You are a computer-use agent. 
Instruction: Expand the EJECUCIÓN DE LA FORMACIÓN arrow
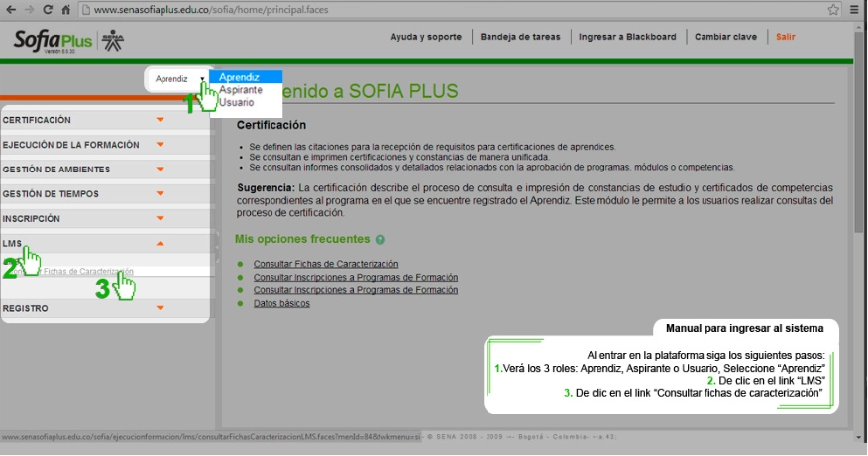(x=160, y=145)
